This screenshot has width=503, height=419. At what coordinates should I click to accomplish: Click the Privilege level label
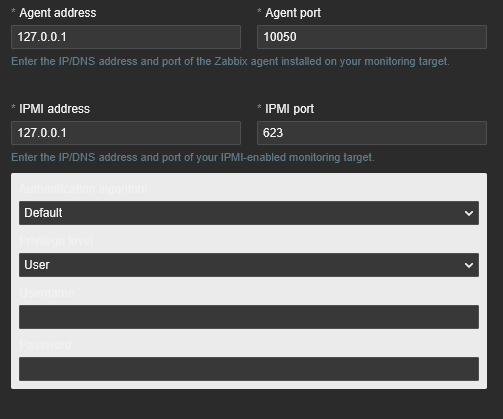56,241
